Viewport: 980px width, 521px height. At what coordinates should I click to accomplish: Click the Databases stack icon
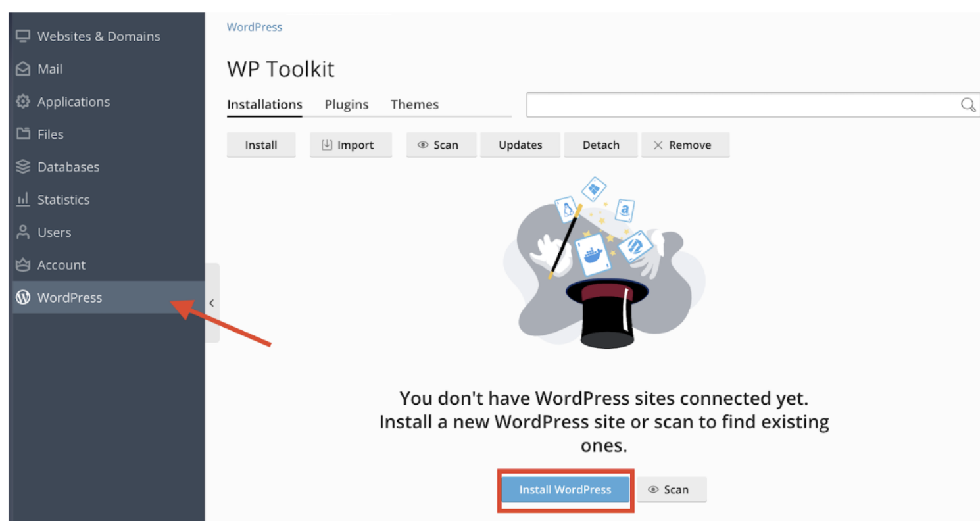coord(24,166)
